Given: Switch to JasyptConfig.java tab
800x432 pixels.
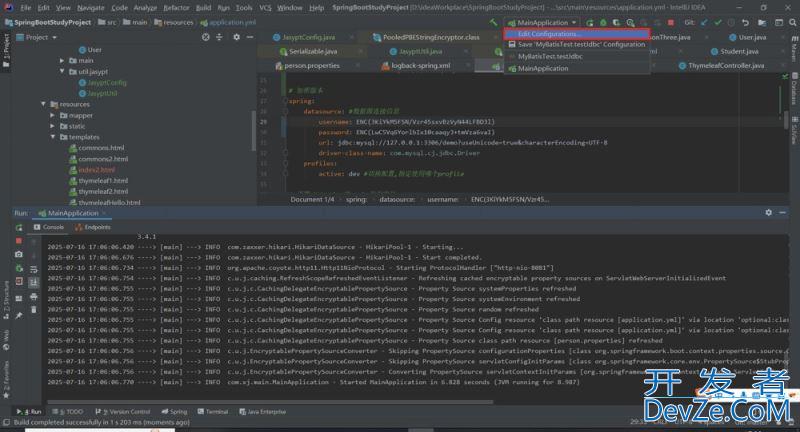Looking at the screenshot, I should click(309, 37).
